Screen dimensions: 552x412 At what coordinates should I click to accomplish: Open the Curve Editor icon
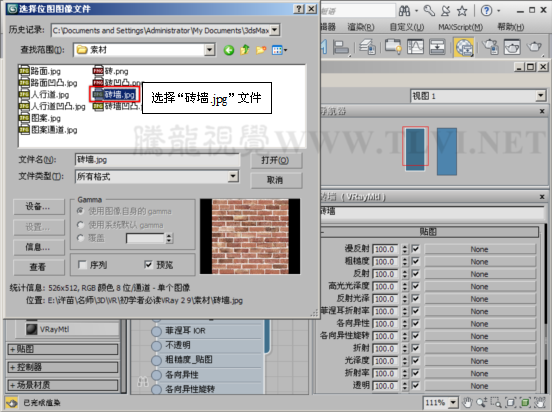click(415, 47)
